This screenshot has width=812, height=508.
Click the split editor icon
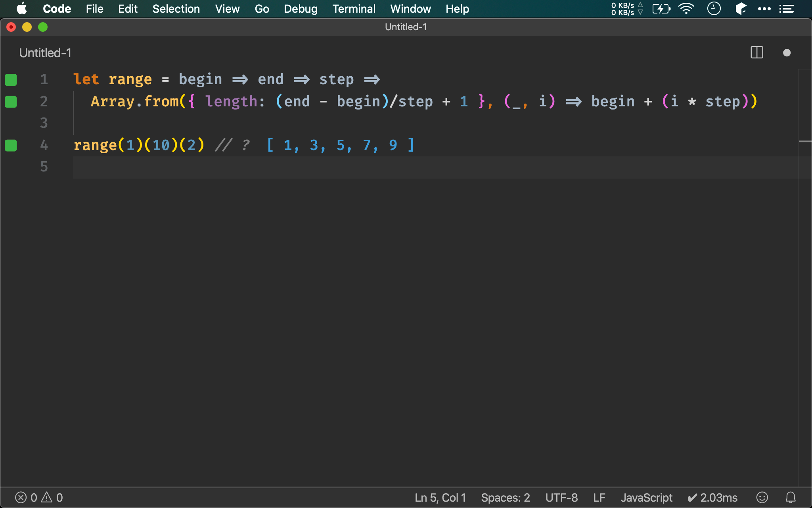coord(756,53)
